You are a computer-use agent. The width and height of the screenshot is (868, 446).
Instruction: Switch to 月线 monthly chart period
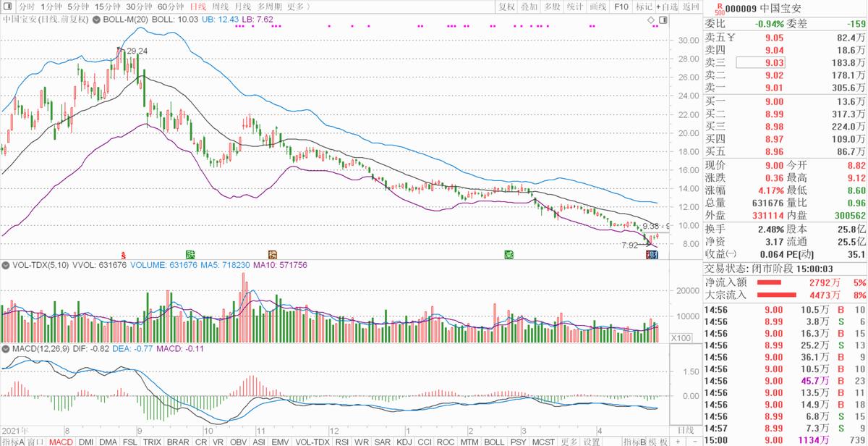click(233, 7)
